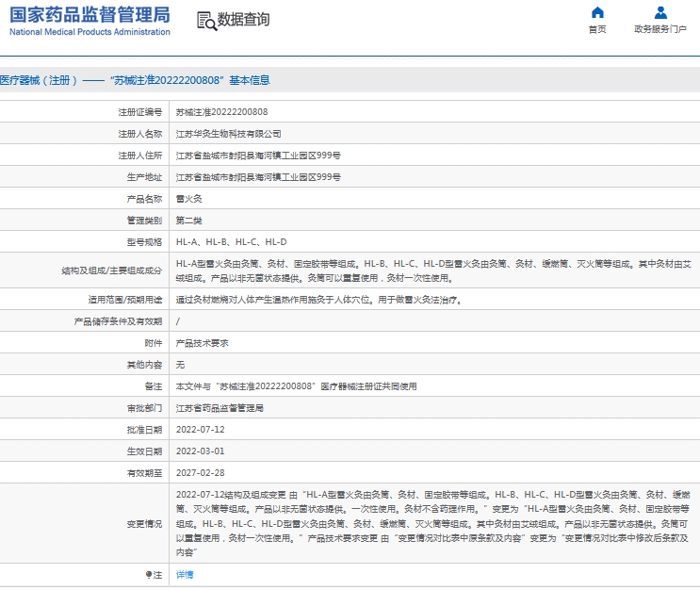Image resolution: width=700 pixels, height=590 pixels.
Task: Click the 批准日期 label
Action: click(145, 430)
